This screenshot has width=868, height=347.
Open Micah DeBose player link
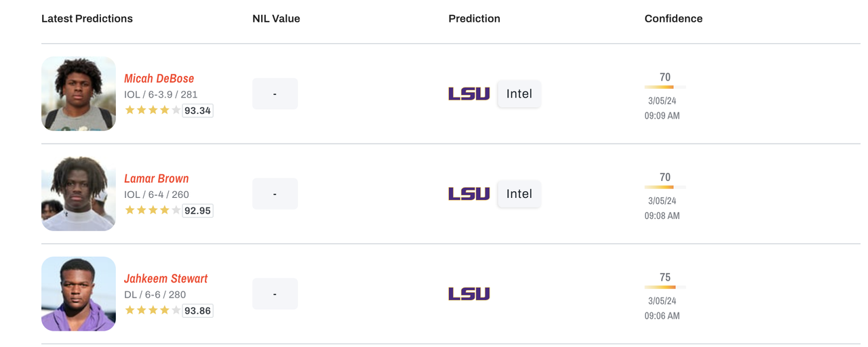coord(159,79)
